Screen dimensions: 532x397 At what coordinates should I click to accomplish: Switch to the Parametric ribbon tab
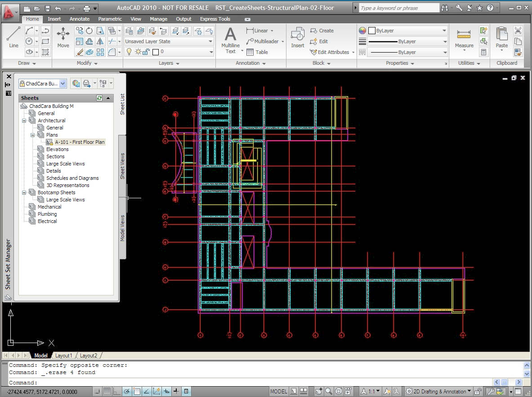110,19
